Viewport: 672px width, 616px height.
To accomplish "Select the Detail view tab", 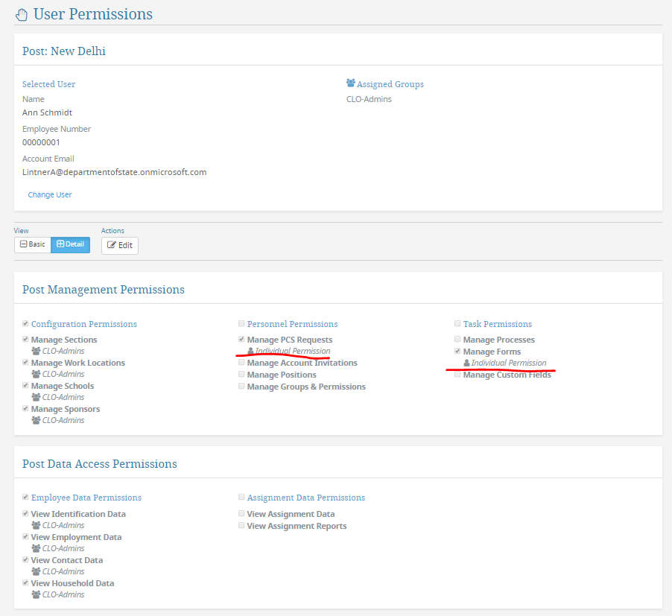I will tap(70, 244).
